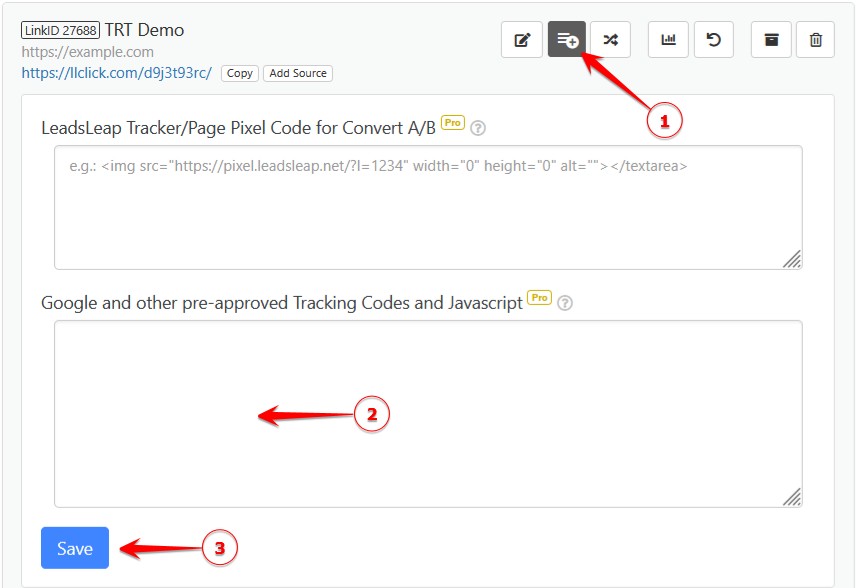
Task: Delete the link with the trash icon
Action: [816, 39]
